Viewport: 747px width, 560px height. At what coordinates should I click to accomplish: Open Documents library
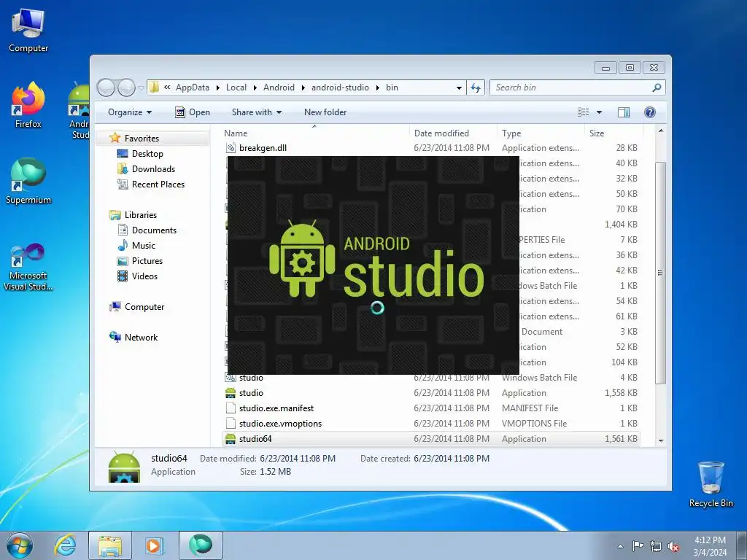point(154,230)
